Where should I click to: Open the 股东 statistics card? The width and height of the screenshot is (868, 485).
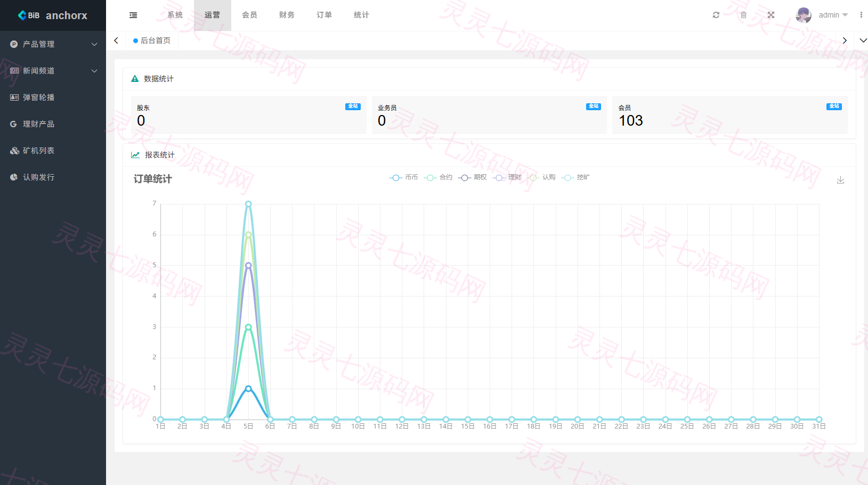click(249, 114)
